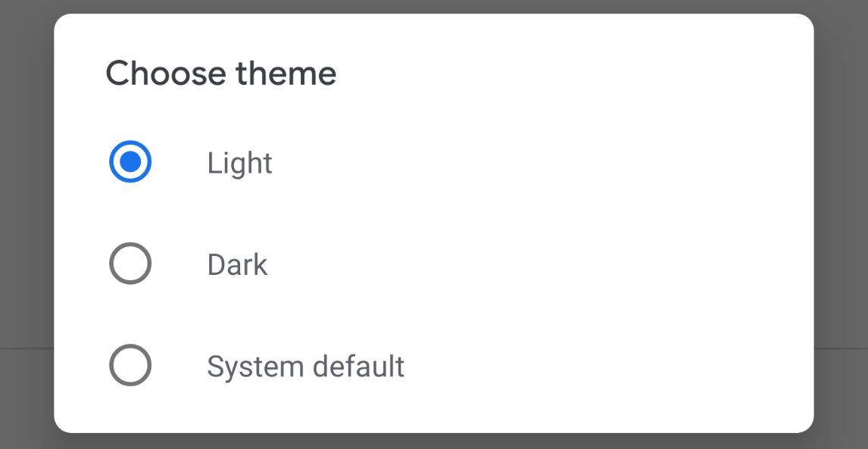Viewport: 868px width, 449px height.
Task: Tap the empty circle beside System default
Action: coord(130,366)
